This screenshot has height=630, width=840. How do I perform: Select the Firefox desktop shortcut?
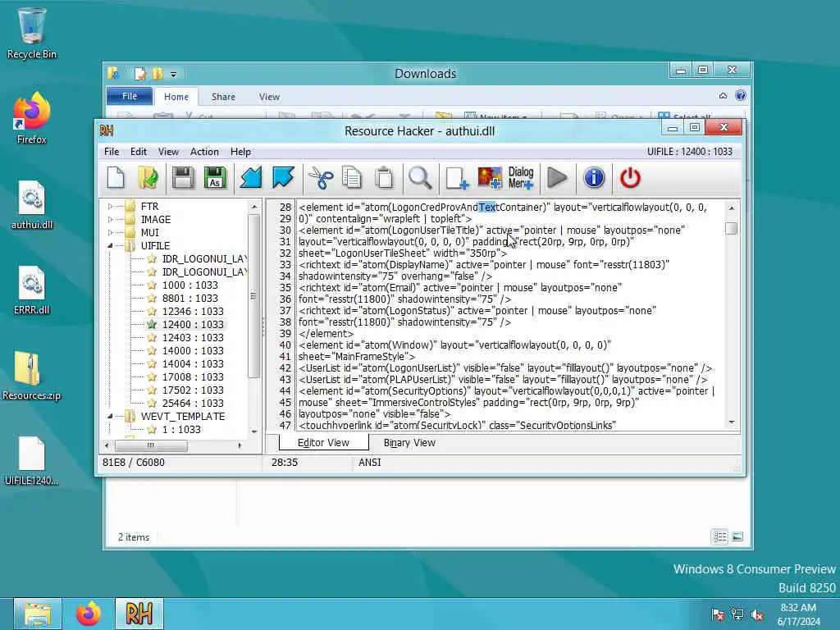32,118
